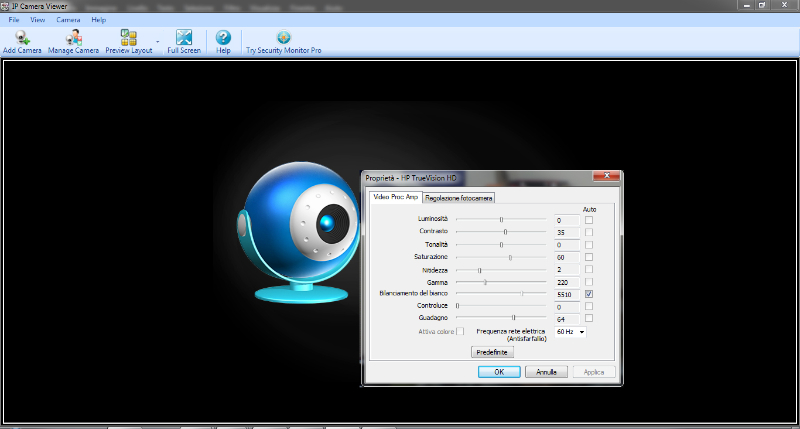Tick the Auto checkbox for Contrasto
Viewport: 800px width, 429px height.
click(589, 231)
